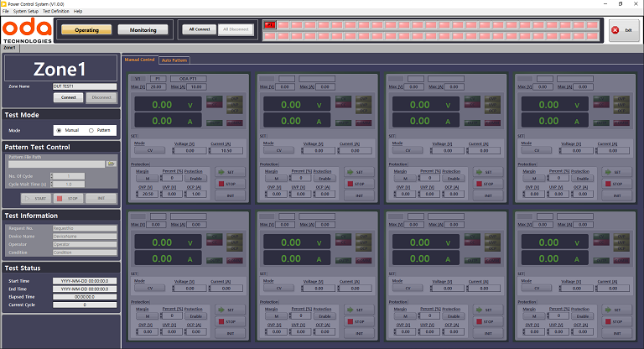
Task: Click the Current Cycle value field
Action: click(x=85, y=305)
